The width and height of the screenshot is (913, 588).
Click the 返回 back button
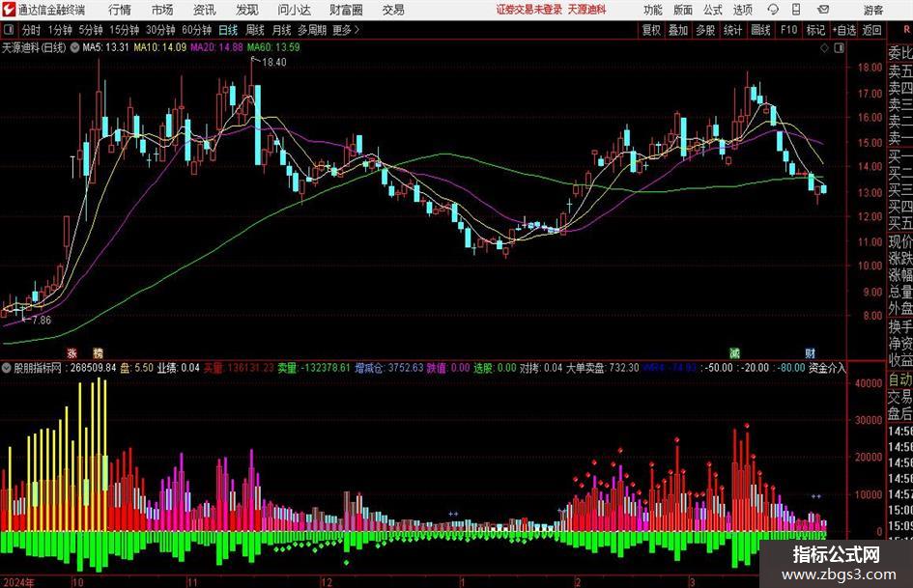[871, 30]
